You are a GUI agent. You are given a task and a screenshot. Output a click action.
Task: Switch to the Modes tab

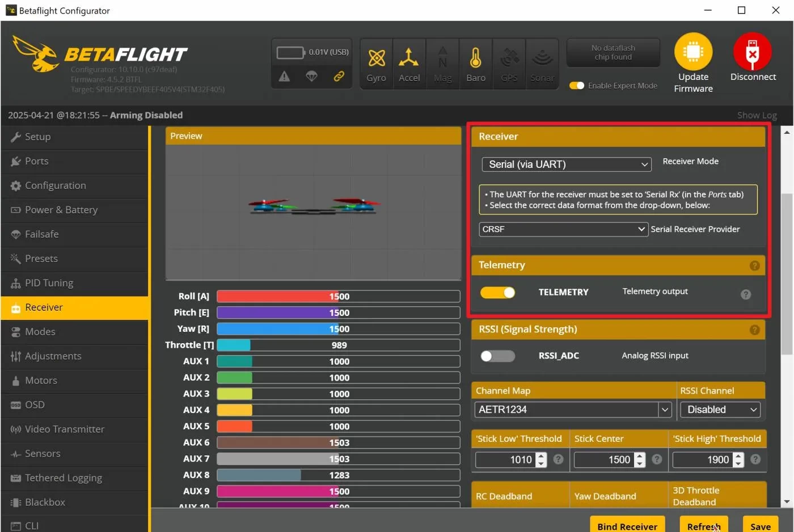75,332
